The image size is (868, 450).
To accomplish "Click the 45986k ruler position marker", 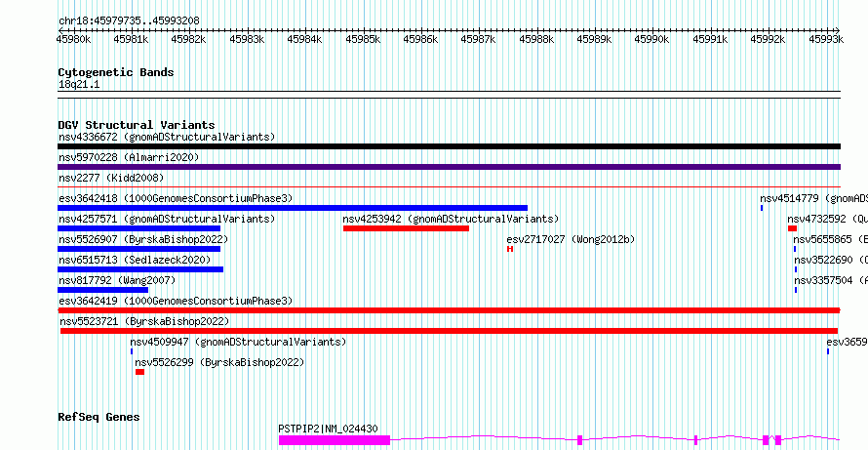I will [x=420, y=39].
